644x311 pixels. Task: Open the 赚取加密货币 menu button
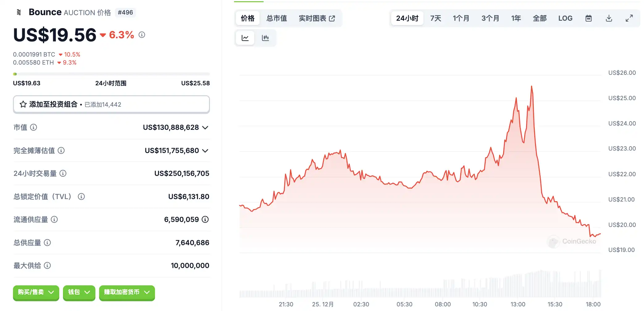click(127, 292)
